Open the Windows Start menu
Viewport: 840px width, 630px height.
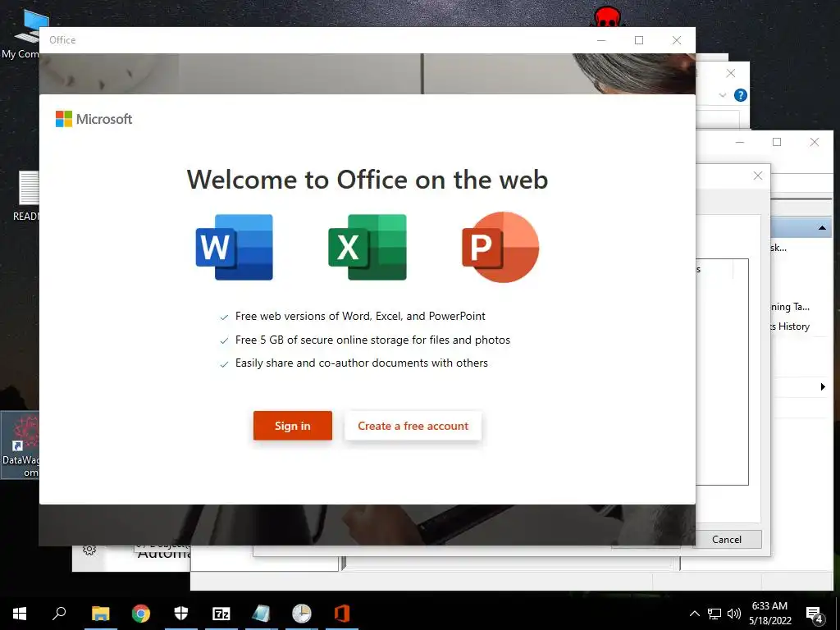tap(20, 614)
